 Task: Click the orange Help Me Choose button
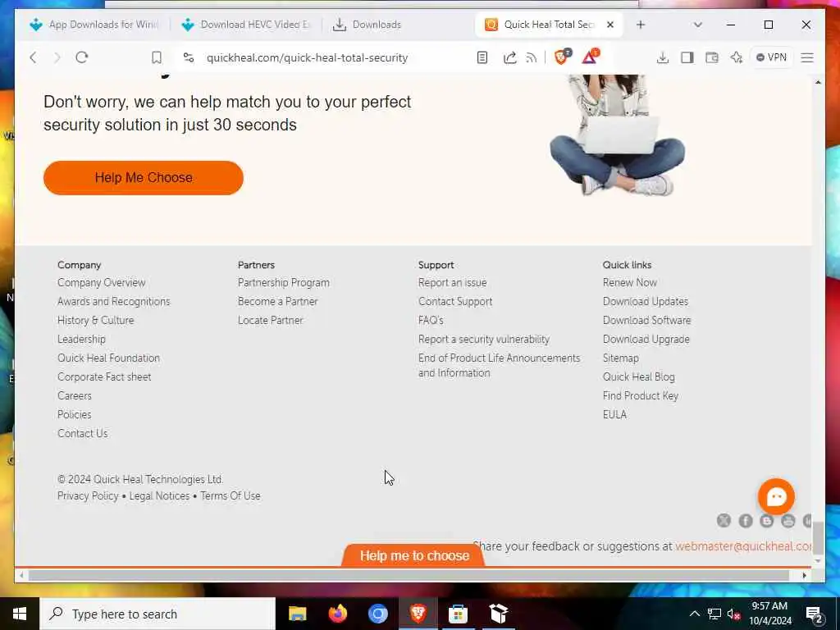143,178
